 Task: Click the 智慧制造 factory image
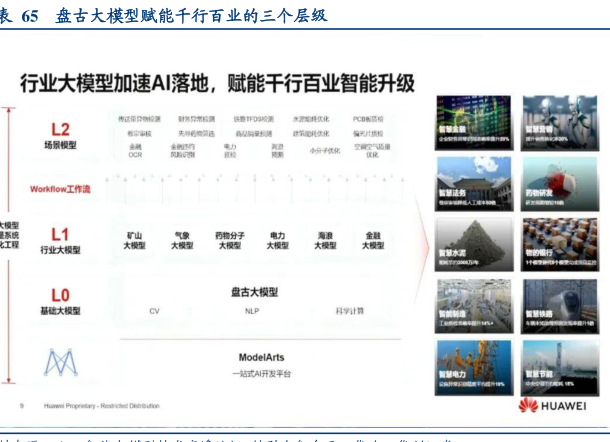pyautogui.click(x=472, y=307)
